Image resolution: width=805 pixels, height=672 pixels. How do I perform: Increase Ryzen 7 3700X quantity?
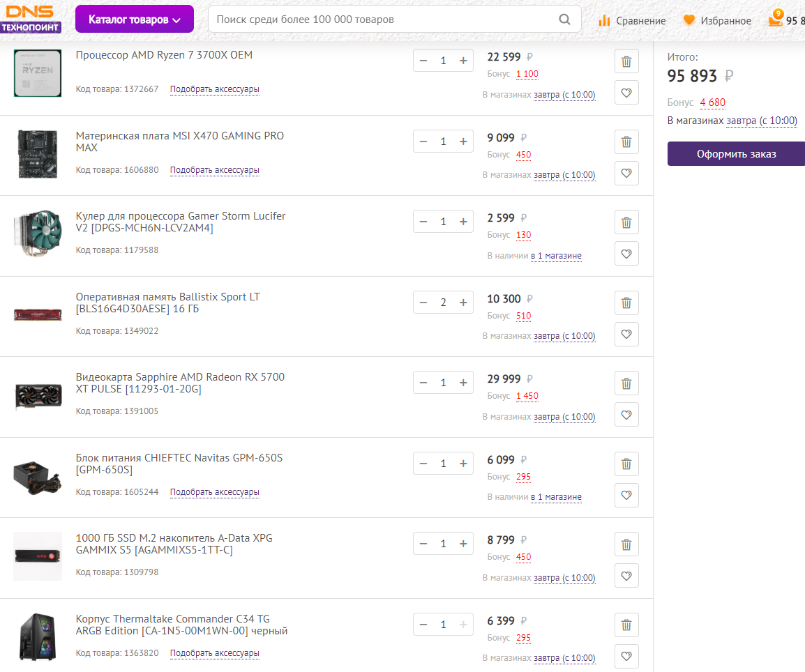[463, 61]
